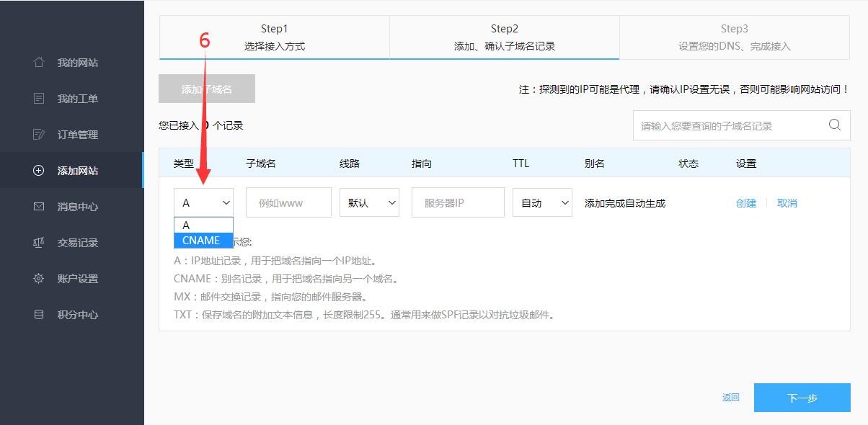Click the 取消 cancel link
Screen dimensions: 868x425
click(x=787, y=203)
